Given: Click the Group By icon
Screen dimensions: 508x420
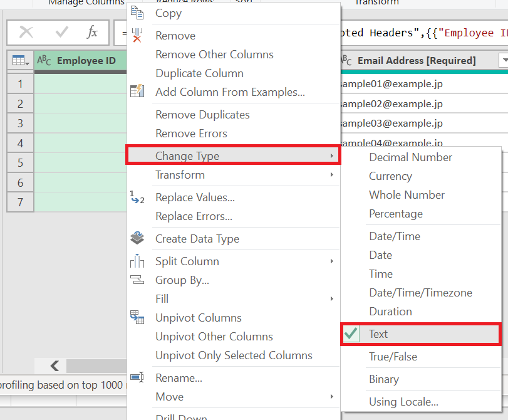Looking at the screenshot, I should coord(137,280).
